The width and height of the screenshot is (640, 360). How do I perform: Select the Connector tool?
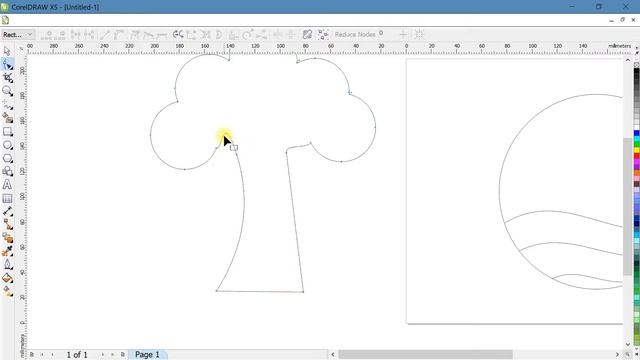tap(7, 224)
